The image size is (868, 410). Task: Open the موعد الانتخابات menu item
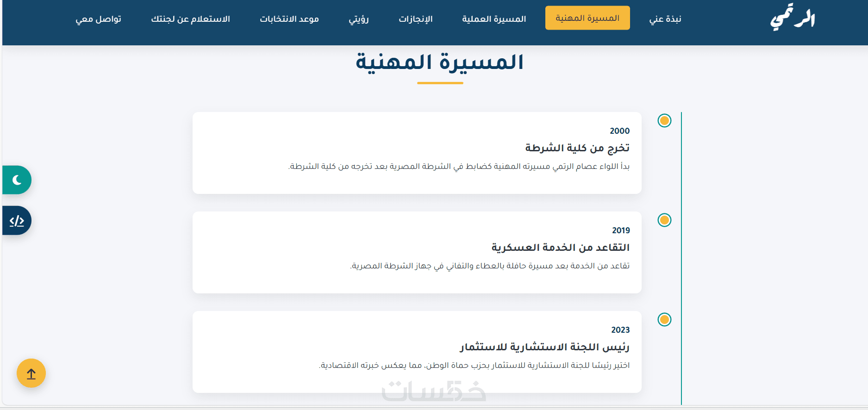[289, 19]
